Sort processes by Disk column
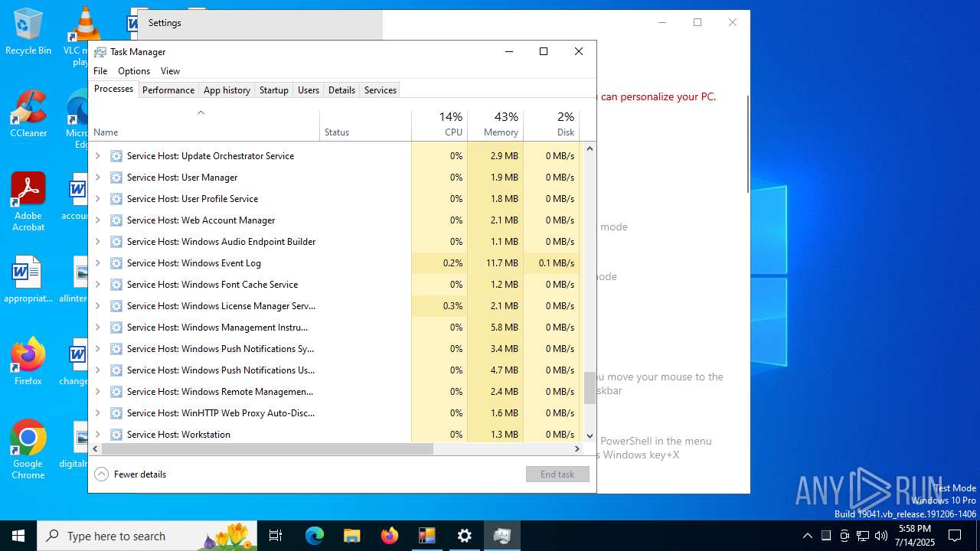Viewport: 980px width, 551px height. (x=551, y=126)
